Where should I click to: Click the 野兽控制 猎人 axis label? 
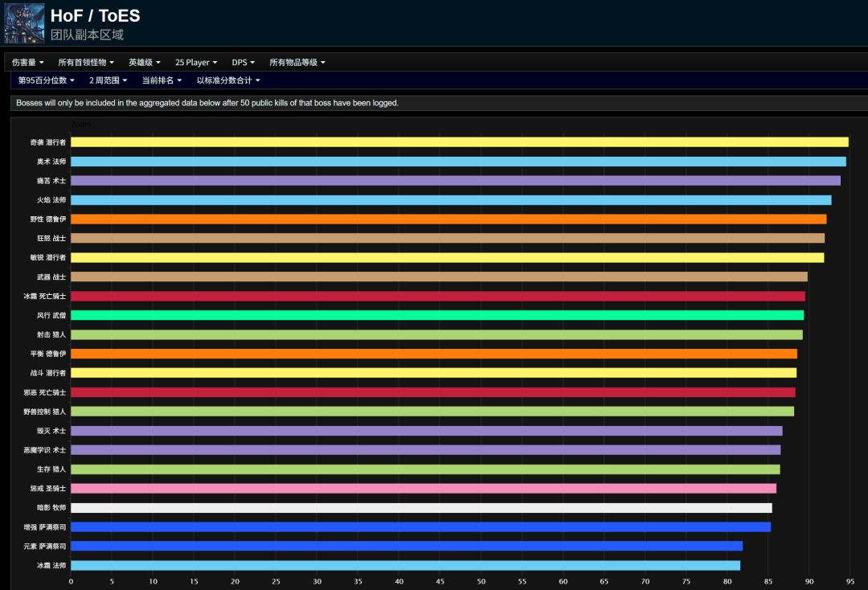point(44,412)
